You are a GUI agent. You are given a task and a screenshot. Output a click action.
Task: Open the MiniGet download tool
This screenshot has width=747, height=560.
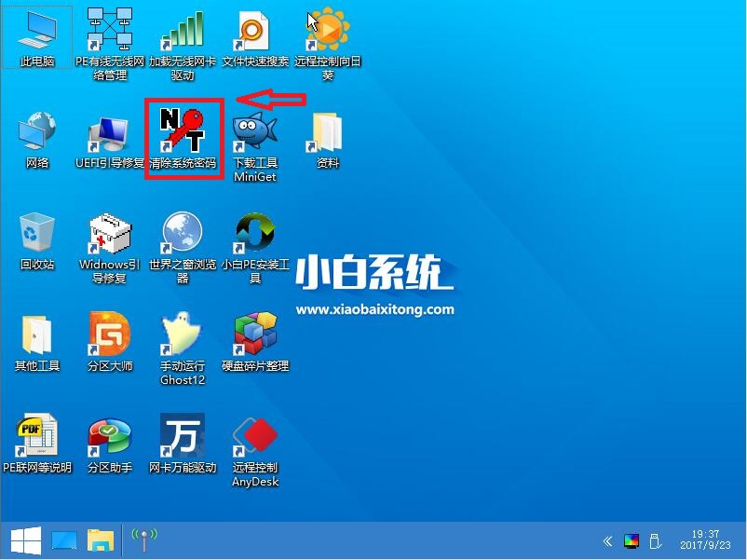click(255, 130)
